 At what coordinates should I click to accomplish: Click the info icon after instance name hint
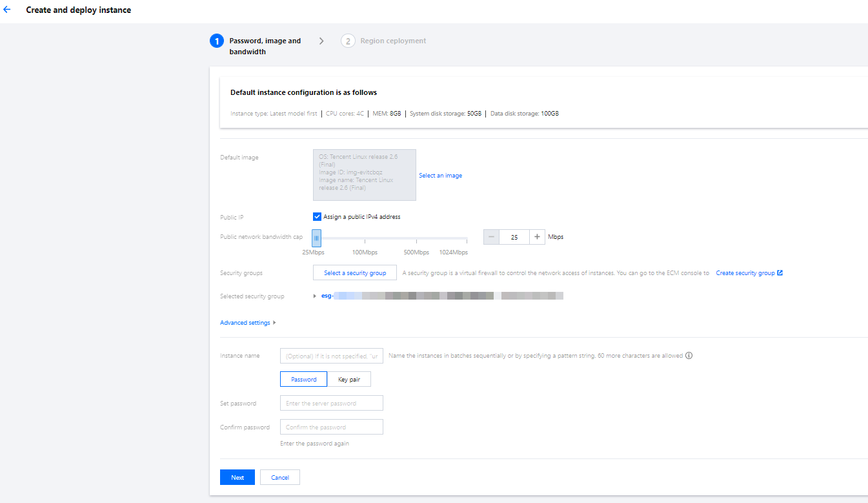689,356
